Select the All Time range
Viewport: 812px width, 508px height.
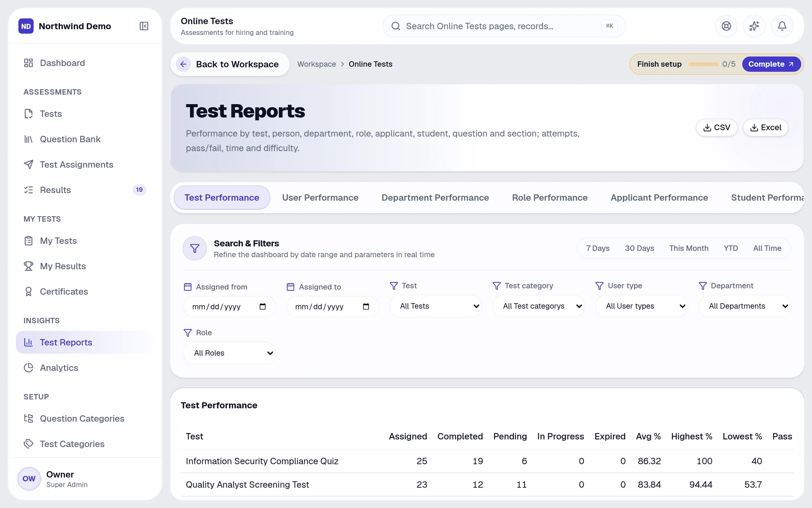pyautogui.click(x=767, y=248)
